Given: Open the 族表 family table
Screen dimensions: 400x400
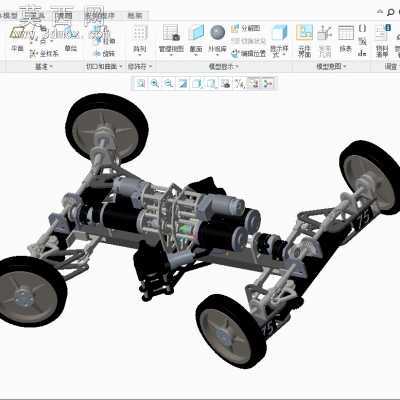Looking at the screenshot, I should point(346,38).
